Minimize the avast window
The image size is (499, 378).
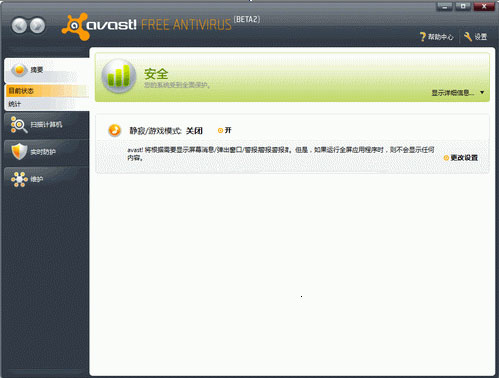click(x=444, y=6)
